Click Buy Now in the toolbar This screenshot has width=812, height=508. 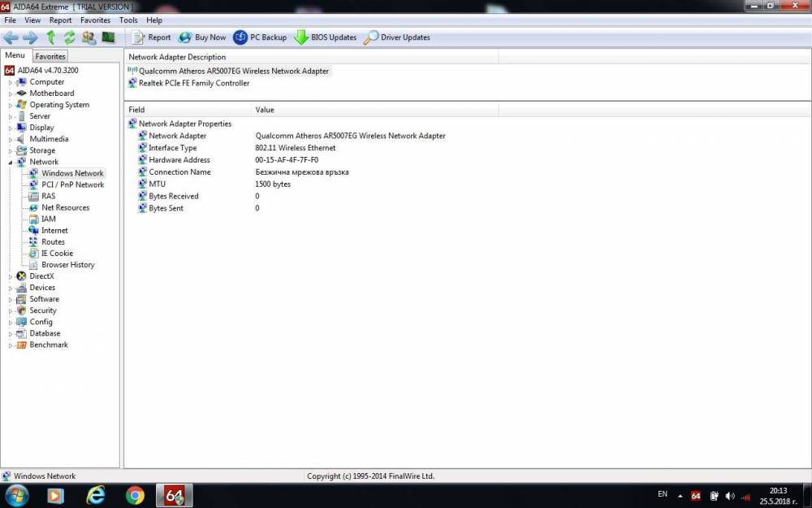click(202, 37)
